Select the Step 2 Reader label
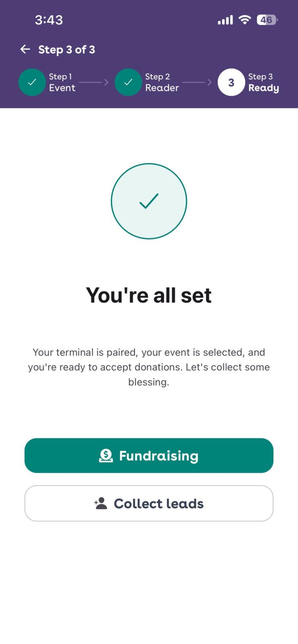 (162, 82)
